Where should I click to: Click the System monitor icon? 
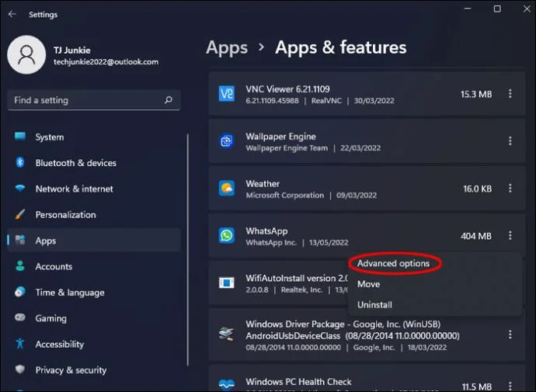tap(20, 137)
